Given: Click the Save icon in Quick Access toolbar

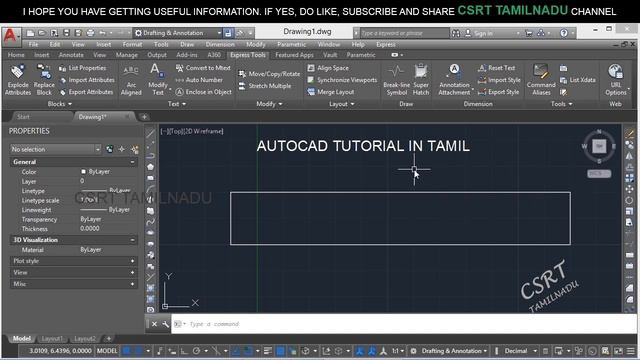Looking at the screenshot, I should point(66,33).
